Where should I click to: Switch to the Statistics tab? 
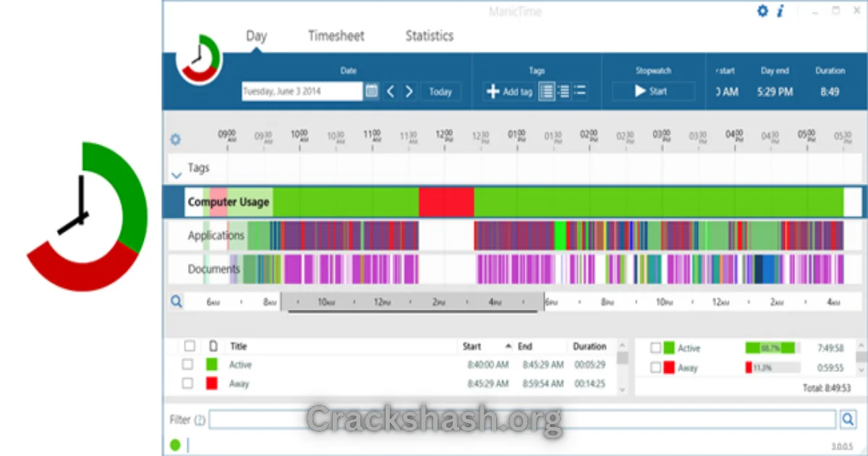pos(429,35)
